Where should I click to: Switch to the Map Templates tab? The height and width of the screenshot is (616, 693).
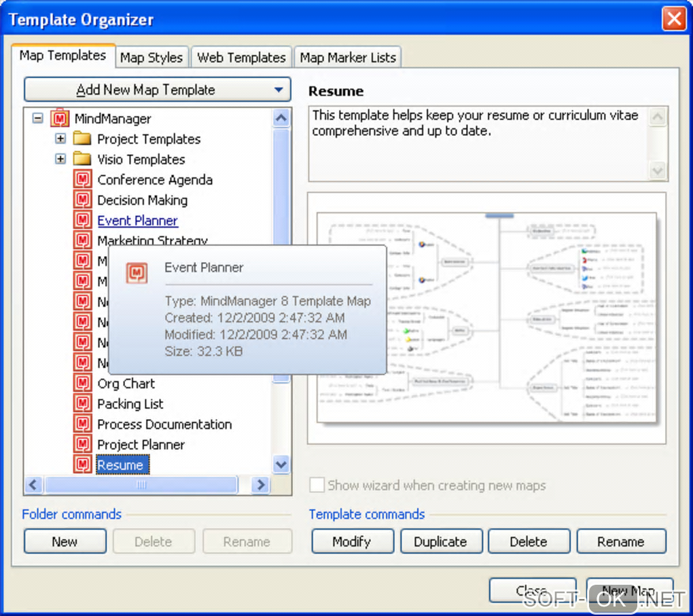click(x=63, y=56)
